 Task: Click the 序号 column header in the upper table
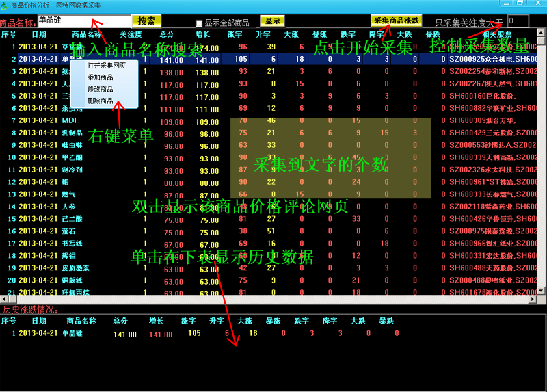[x=9, y=34]
